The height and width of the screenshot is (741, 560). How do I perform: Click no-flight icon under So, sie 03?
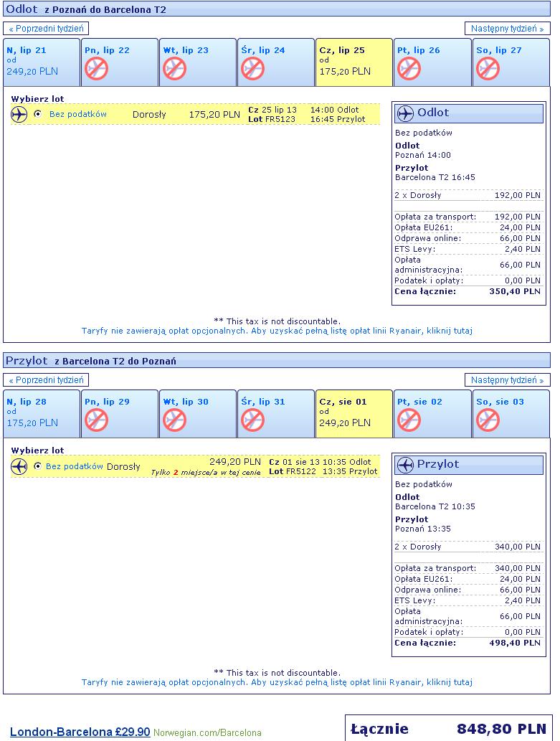488,420
